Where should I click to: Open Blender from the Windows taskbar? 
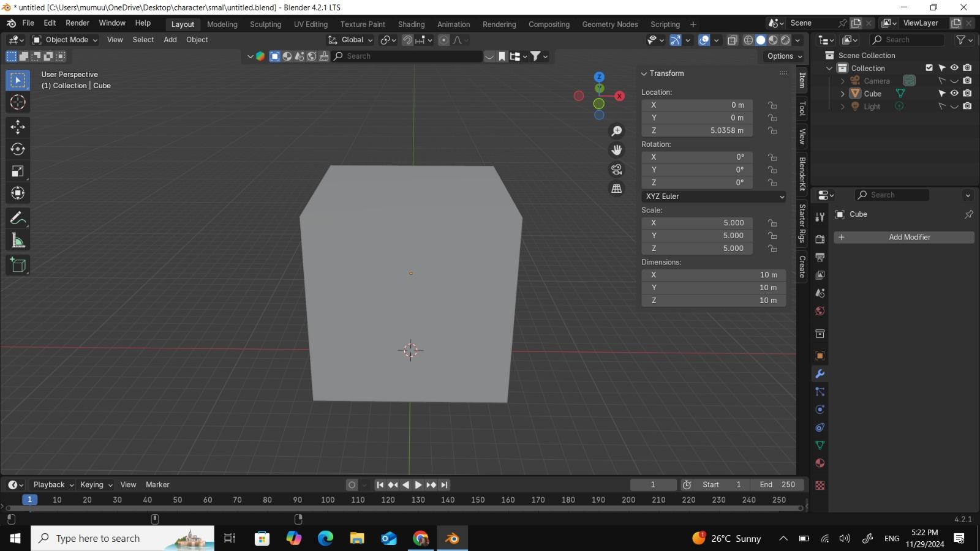(452, 538)
